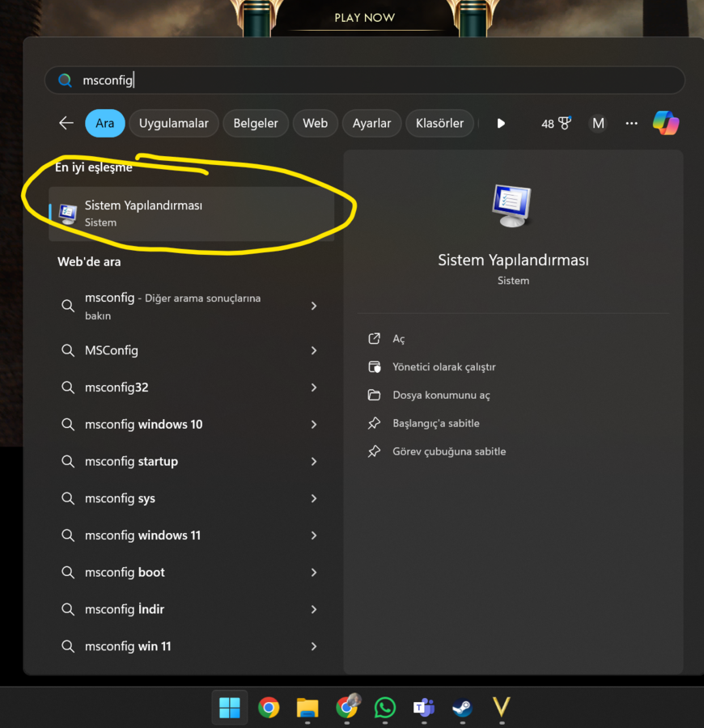Switch to the Belgeler filter tab
The width and height of the screenshot is (704, 728).
click(x=256, y=123)
